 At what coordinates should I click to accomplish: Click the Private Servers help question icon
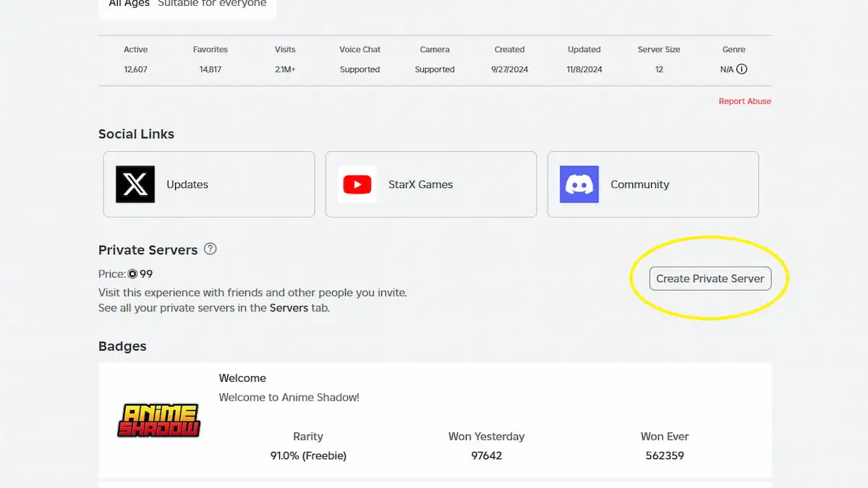coord(210,249)
